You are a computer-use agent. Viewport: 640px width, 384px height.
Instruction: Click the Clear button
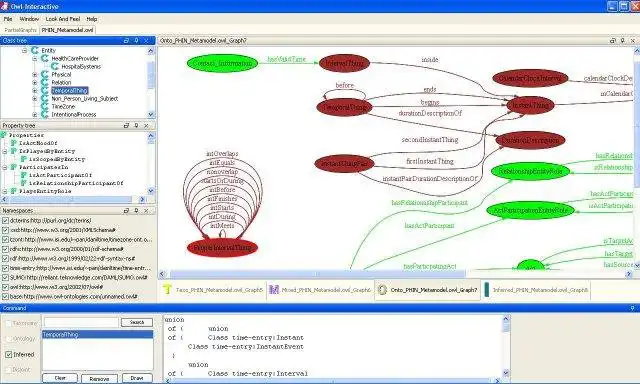pos(60,378)
